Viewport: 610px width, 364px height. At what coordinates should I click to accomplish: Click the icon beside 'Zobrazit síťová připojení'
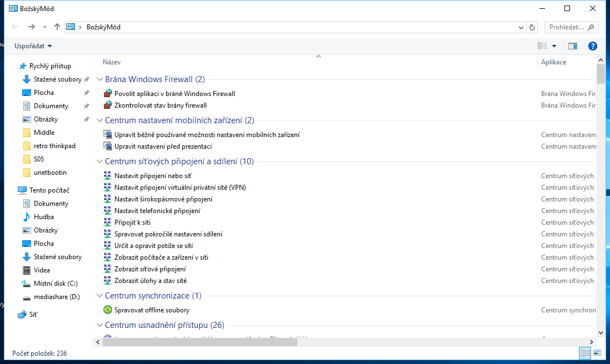click(x=108, y=269)
